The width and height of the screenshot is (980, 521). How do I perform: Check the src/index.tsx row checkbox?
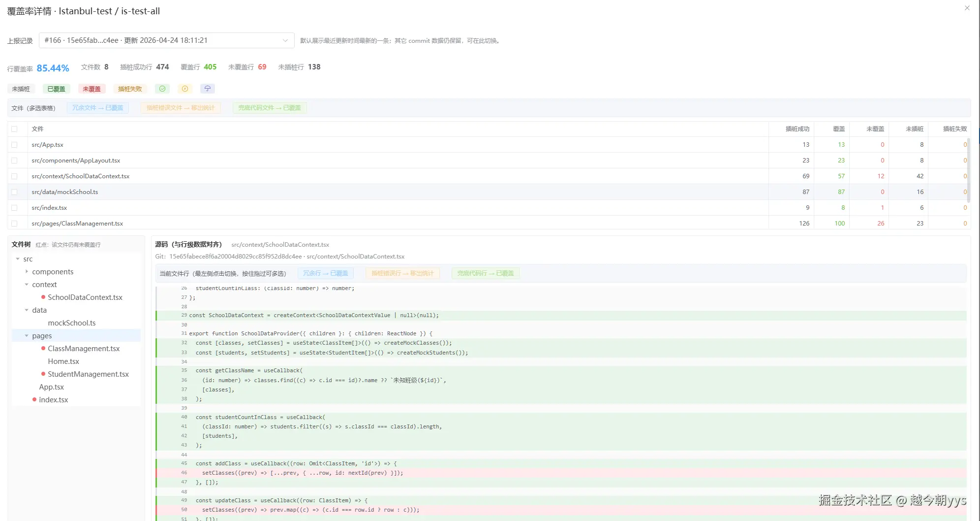pyautogui.click(x=14, y=208)
